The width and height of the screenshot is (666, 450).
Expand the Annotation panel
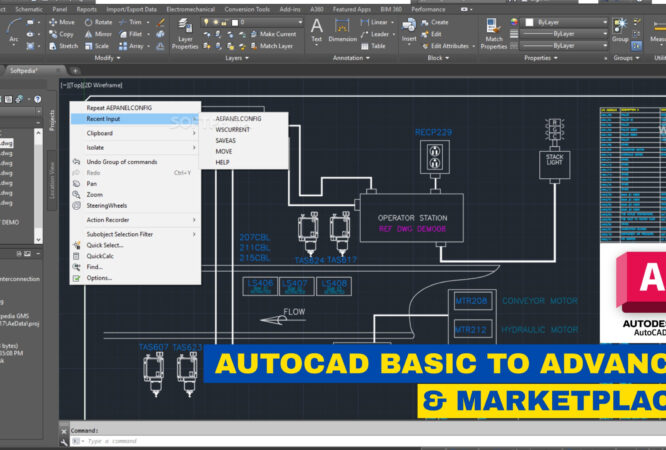coord(351,58)
